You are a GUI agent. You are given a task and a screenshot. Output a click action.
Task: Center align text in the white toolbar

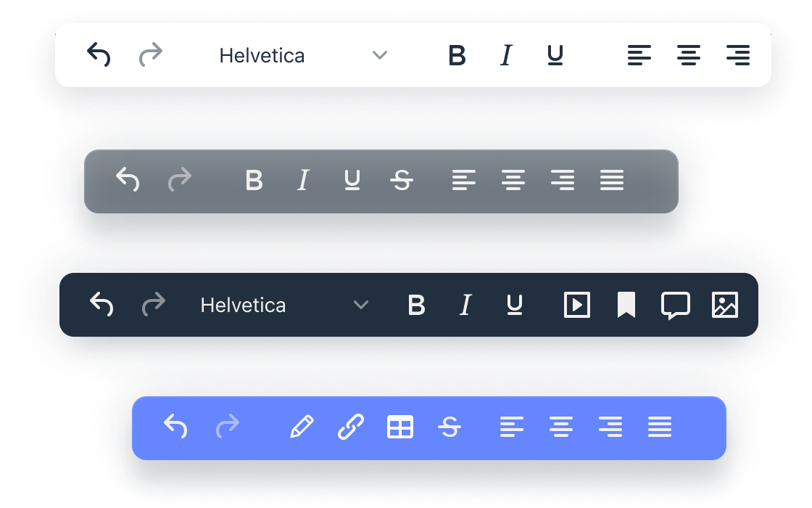(689, 55)
